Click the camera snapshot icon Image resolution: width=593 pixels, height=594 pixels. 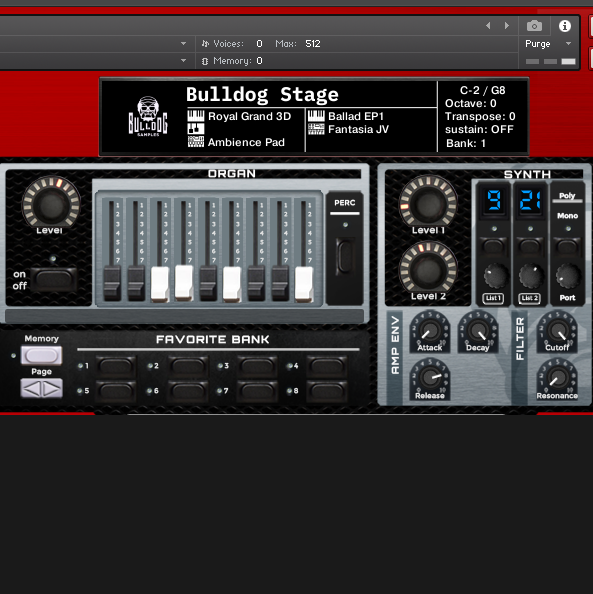point(534,26)
